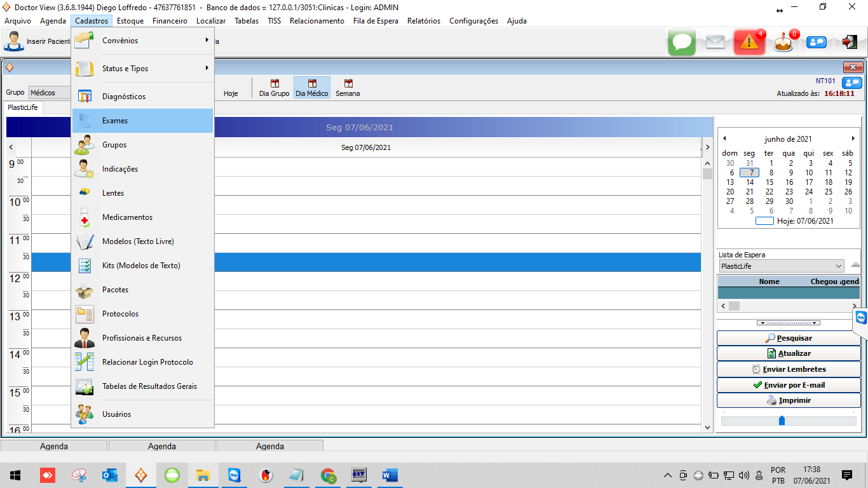The image size is (868, 488).
Task: Click the Enviar Lembretes button
Action: [789, 369]
